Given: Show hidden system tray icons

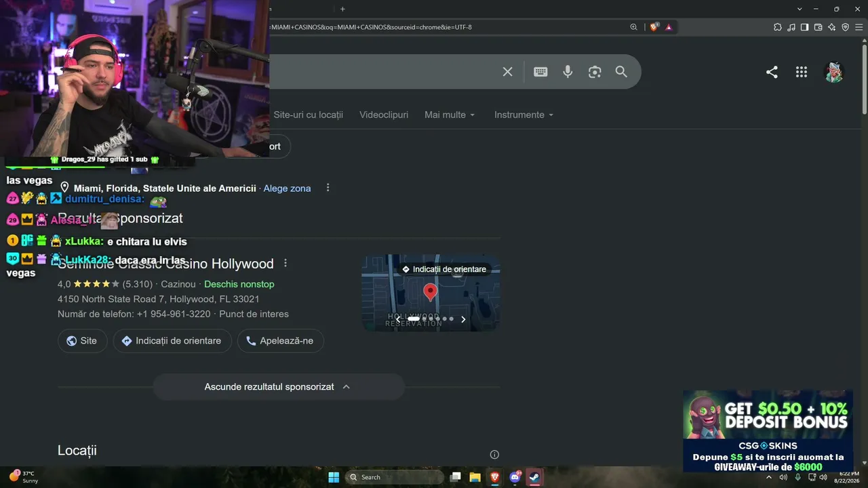Looking at the screenshot, I should 768,477.
